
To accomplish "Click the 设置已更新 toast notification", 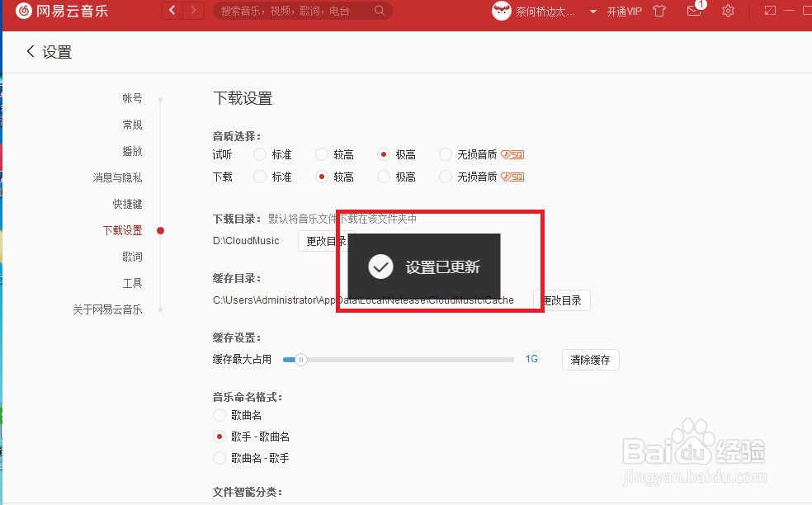I will (x=423, y=267).
